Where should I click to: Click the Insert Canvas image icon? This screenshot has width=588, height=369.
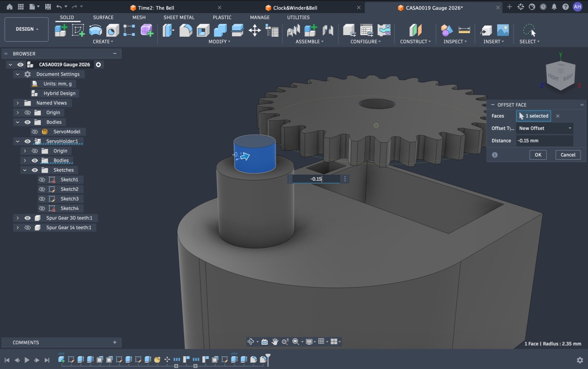click(x=503, y=30)
